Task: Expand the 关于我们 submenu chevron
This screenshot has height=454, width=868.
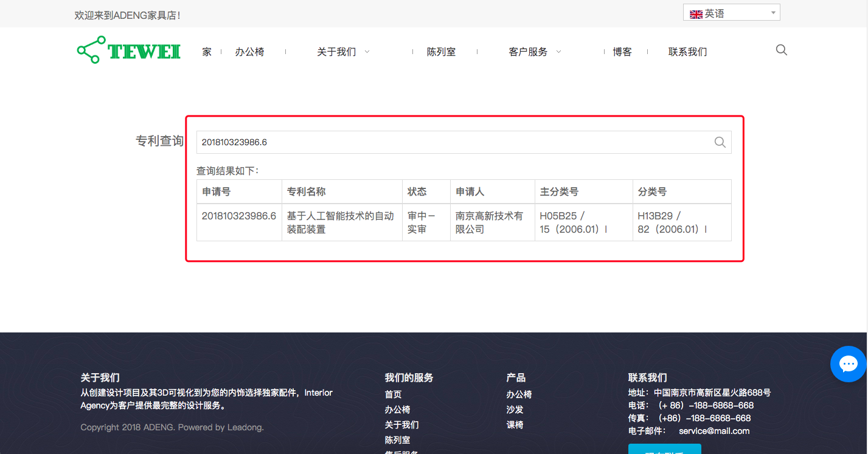Action: pos(367,52)
